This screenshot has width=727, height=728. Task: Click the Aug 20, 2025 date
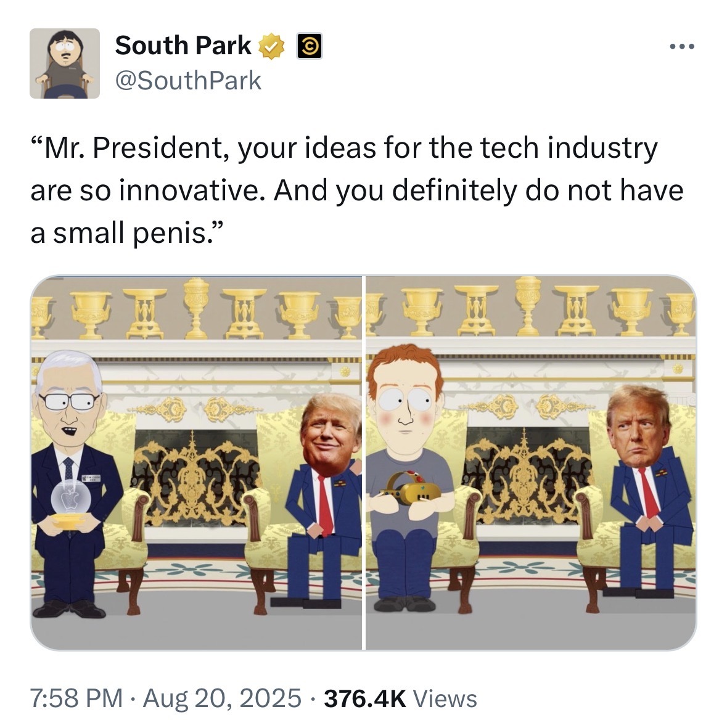(222, 698)
